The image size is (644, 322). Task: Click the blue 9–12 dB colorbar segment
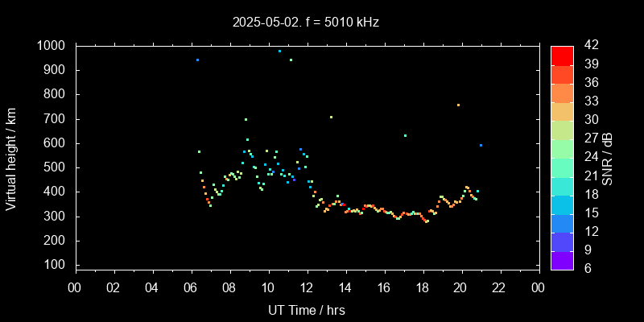562,241
